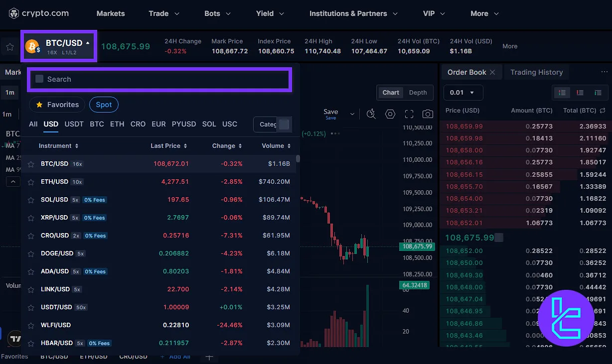Sort list by Instrument column
Screen dimensions: 612x364
pos(59,146)
